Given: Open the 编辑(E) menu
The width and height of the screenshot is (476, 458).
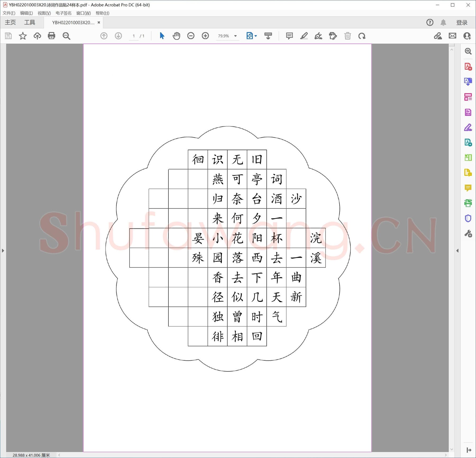Looking at the screenshot, I should (26, 13).
